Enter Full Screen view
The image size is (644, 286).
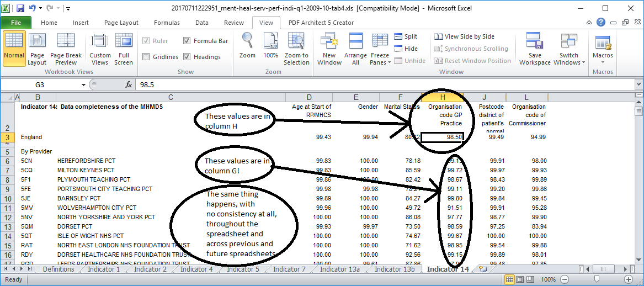pyautogui.click(x=124, y=49)
